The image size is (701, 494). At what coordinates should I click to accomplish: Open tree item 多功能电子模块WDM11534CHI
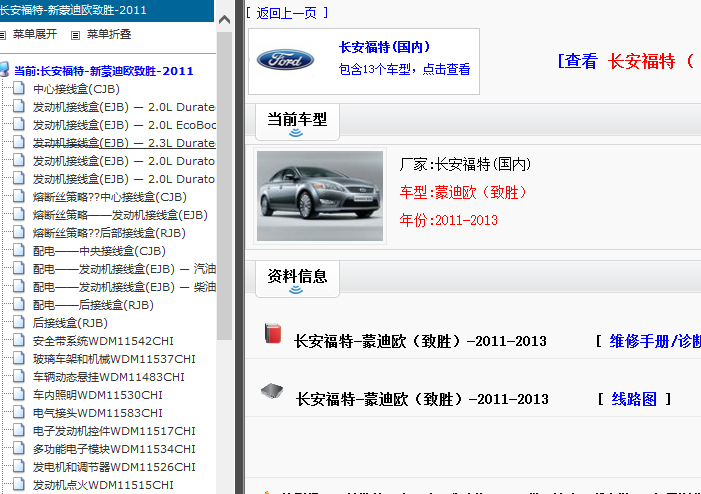[114, 449]
